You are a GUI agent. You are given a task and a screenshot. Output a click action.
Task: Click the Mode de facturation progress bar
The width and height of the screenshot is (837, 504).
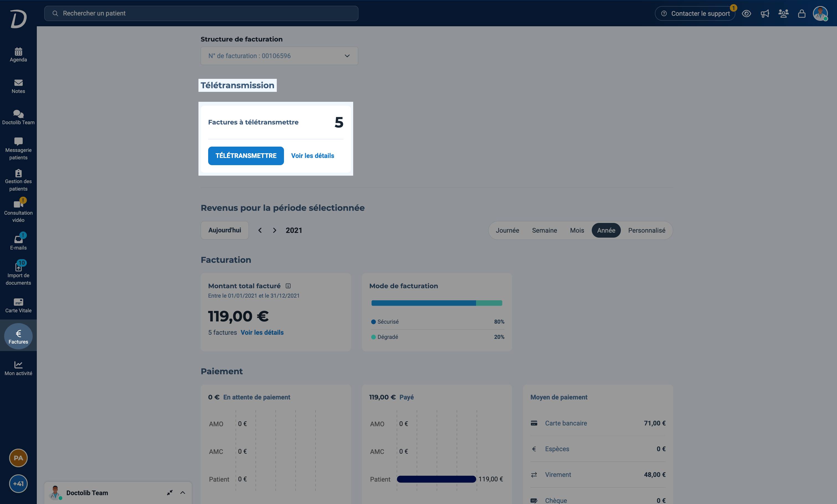[436, 303]
